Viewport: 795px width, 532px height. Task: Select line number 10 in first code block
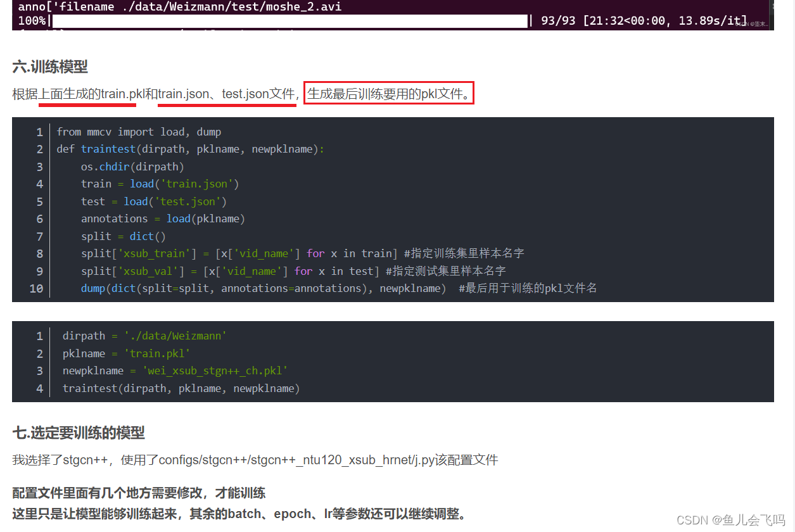point(36,288)
